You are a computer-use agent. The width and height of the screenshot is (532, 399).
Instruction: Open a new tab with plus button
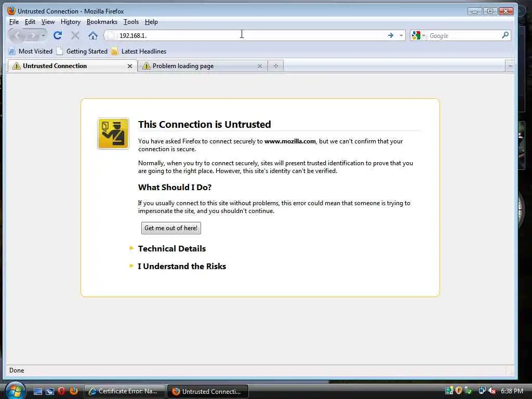pyautogui.click(x=275, y=66)
